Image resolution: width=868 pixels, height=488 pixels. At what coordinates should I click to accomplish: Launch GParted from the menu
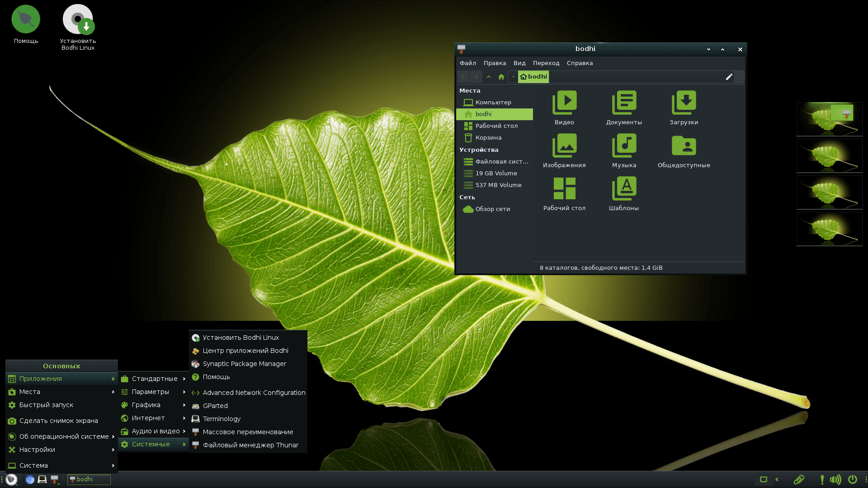(x=248, y=406)
